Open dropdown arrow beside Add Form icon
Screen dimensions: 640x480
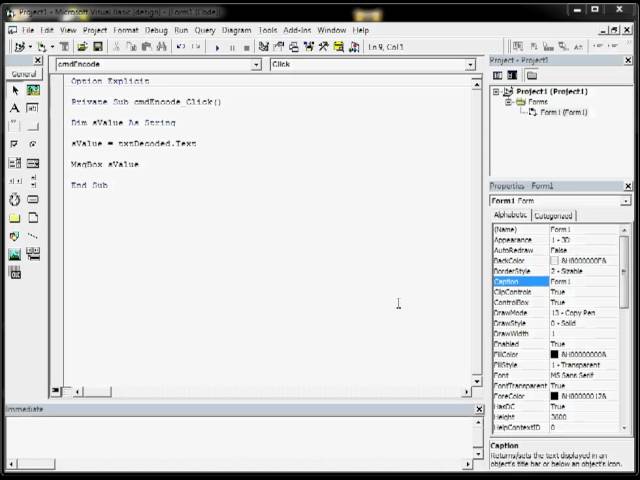(52, 47)
